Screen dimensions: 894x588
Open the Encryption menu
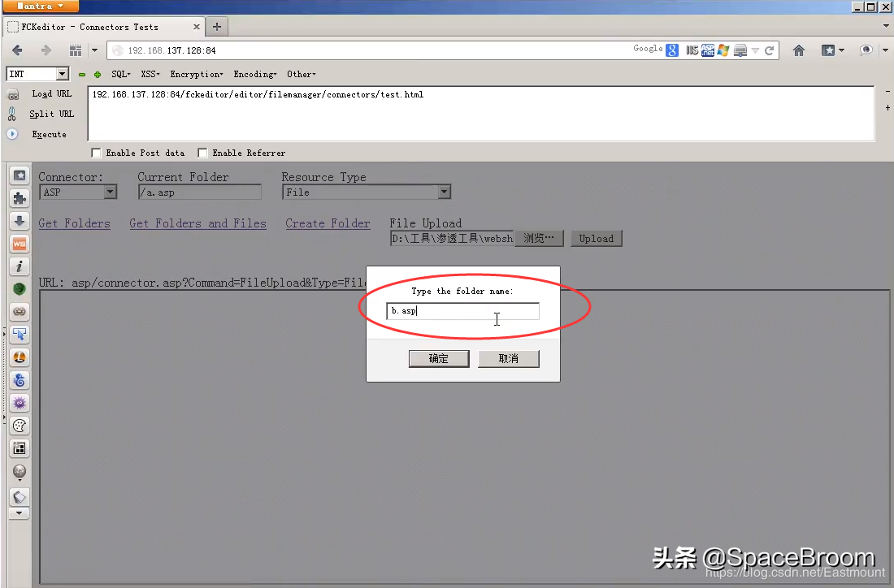click(196, 74)
